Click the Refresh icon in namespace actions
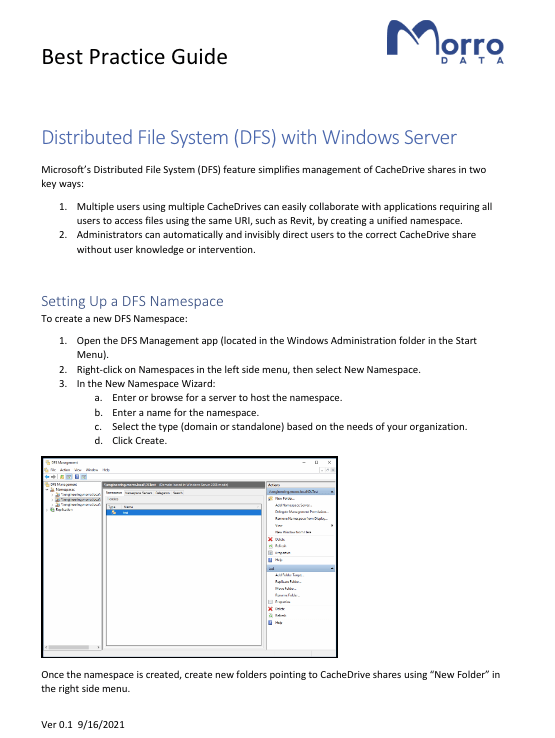This screenshot has height=738, width=555. pyautogui.click(x=270, y=546)
